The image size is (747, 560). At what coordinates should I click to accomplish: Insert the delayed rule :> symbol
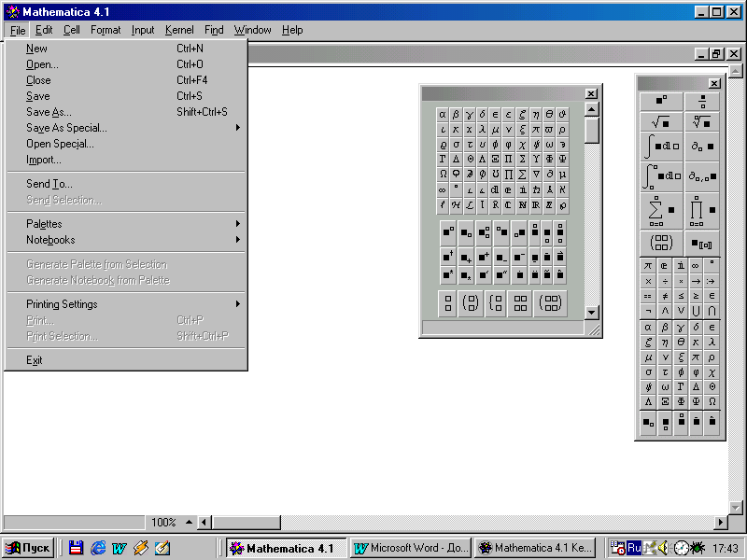click(712, 281)
